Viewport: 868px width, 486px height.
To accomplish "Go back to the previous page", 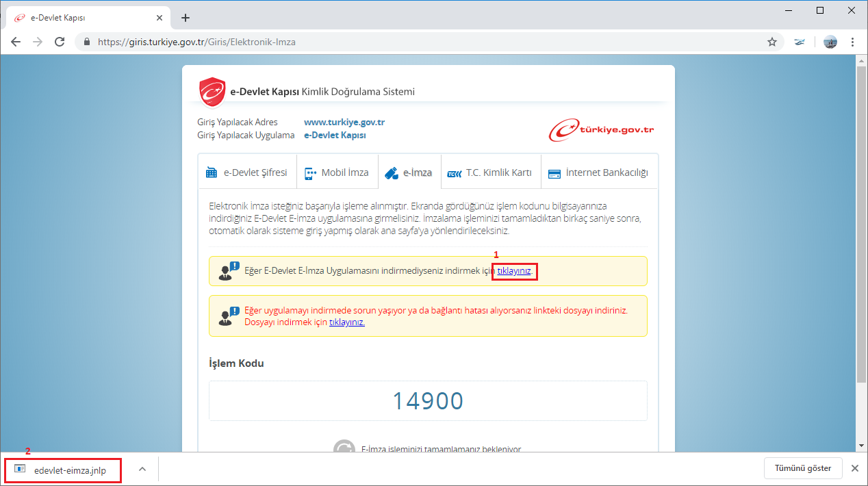I will pos(16,42).
